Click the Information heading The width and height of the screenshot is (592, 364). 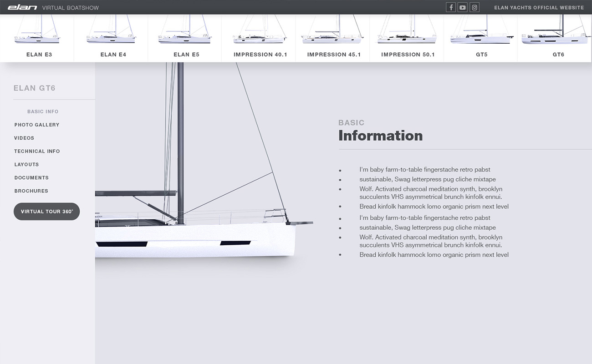coord(380,136)
